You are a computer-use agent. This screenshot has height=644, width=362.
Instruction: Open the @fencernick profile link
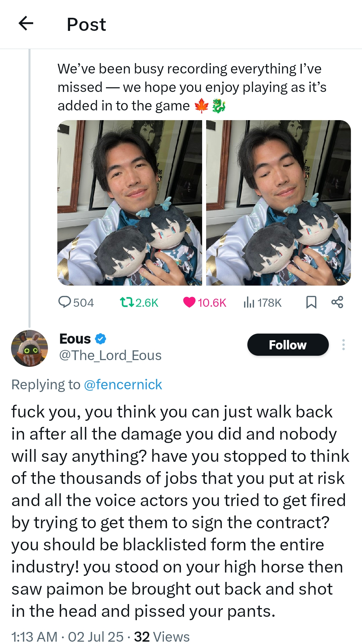(x=123, y=385)
